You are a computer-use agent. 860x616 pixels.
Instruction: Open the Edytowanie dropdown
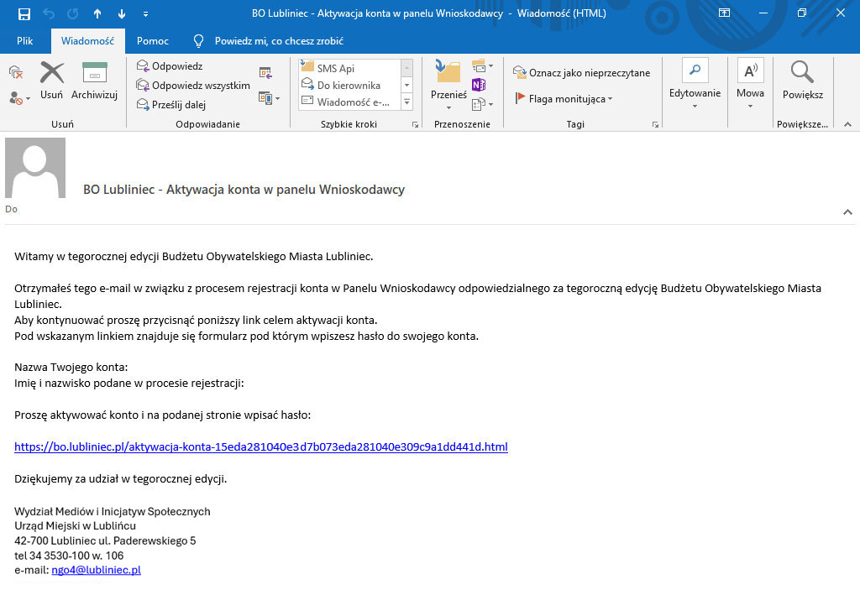click(x=695, y=107)
